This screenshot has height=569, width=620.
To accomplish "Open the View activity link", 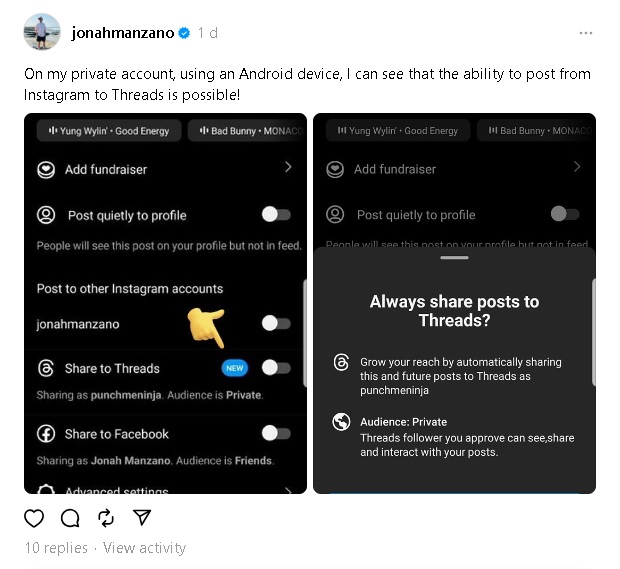I will tap(144, 548).
